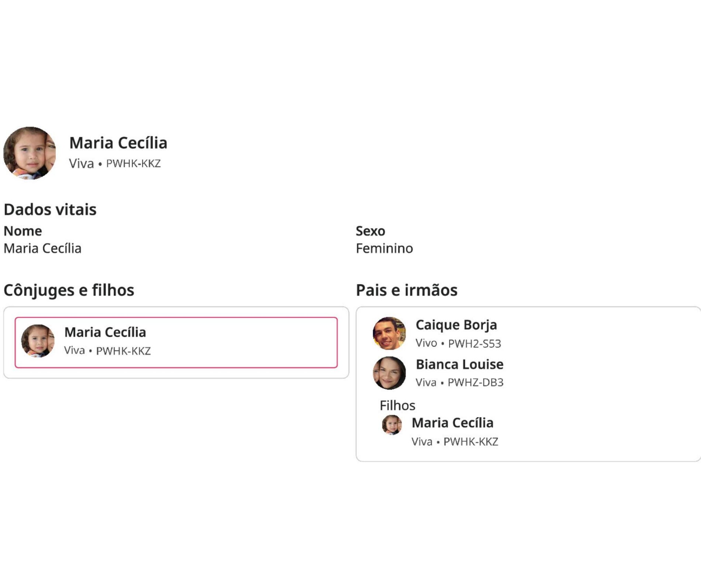Screen dimensions: 701x588
Task: Click the PWH2-S53 ID under Caique Borja
Action: tap(474, 344)
